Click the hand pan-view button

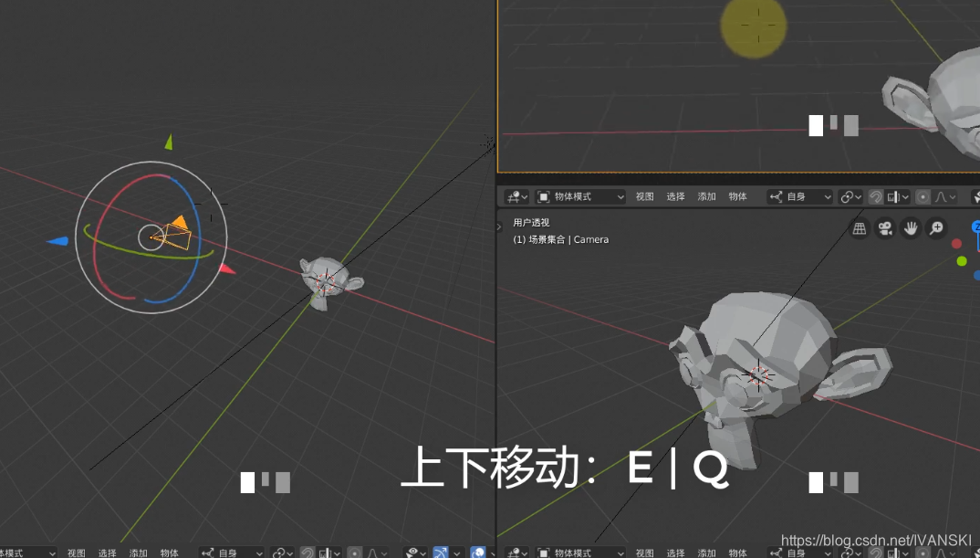point(911,228)
